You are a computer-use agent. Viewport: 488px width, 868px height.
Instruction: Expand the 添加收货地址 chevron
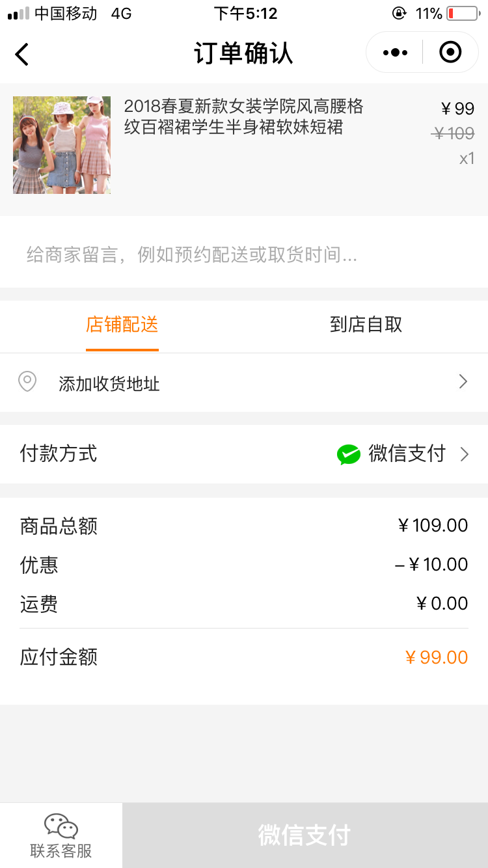click(463, 382)
